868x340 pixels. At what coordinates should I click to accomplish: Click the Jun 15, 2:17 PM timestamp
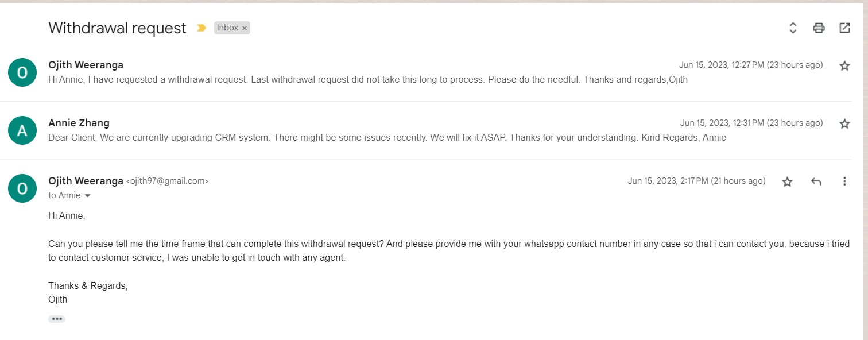pyautogui.click(x=696, y=181)
